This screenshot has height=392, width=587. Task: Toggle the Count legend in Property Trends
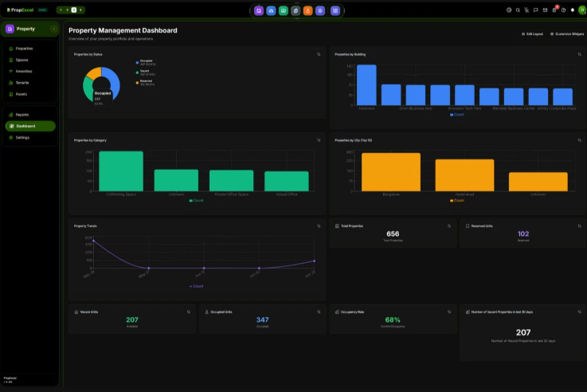196,286
